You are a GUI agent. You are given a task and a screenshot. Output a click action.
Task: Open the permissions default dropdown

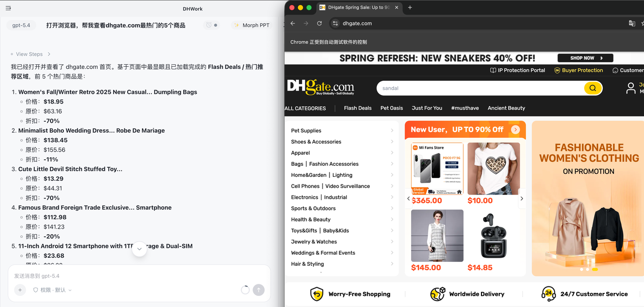pyautogui.click(x=52, y=290)
